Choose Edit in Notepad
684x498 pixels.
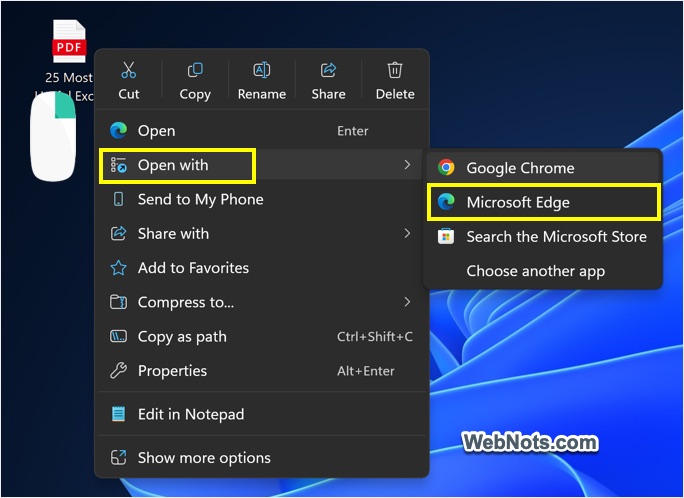pos(261,414)
